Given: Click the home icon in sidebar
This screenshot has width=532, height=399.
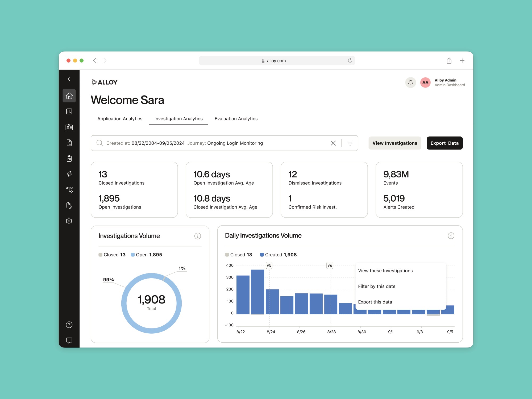Looking at the screenshot, I should (x=69, y=96).
